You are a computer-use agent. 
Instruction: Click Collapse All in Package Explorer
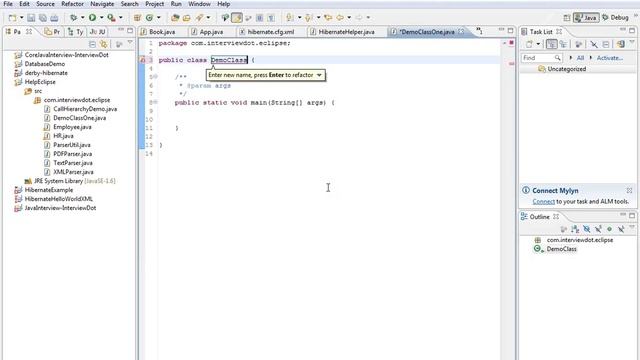[93, 44]
